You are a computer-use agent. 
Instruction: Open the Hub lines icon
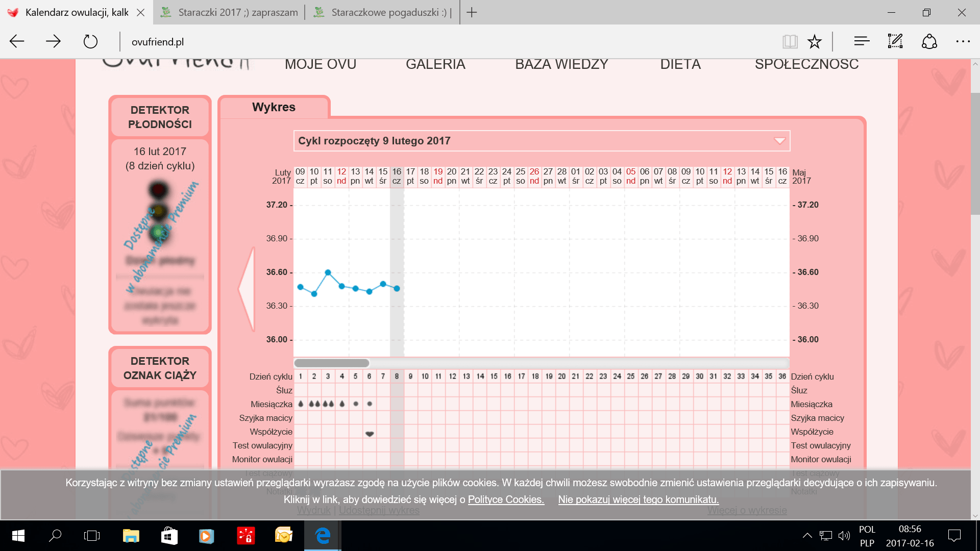click(862, 41)
